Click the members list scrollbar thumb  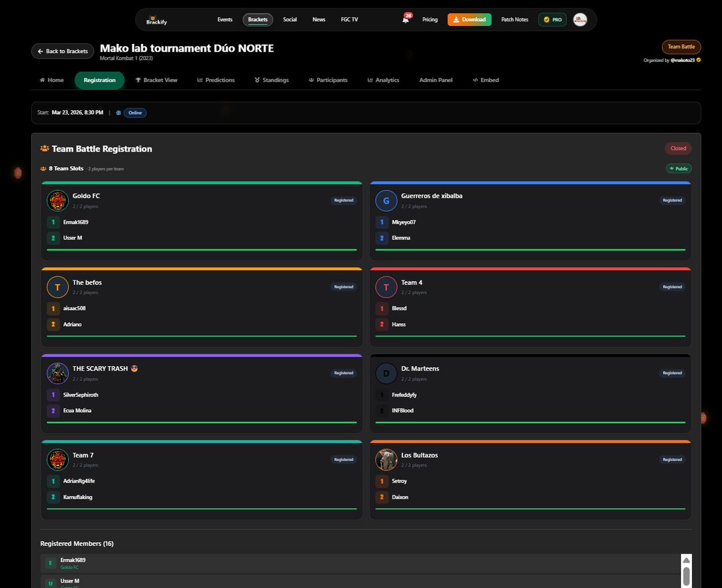click(687, 577)
